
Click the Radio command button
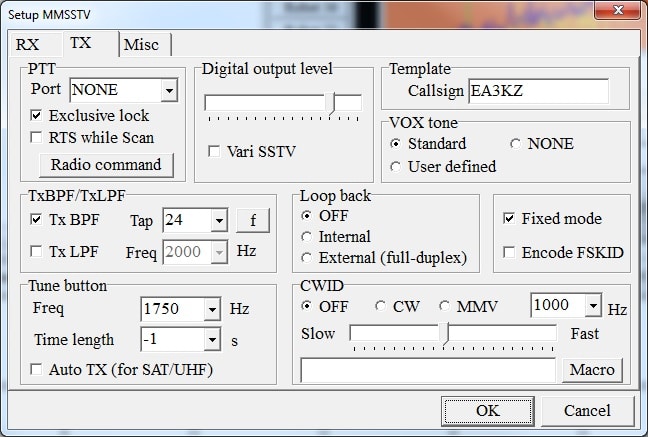coord(106,165)
